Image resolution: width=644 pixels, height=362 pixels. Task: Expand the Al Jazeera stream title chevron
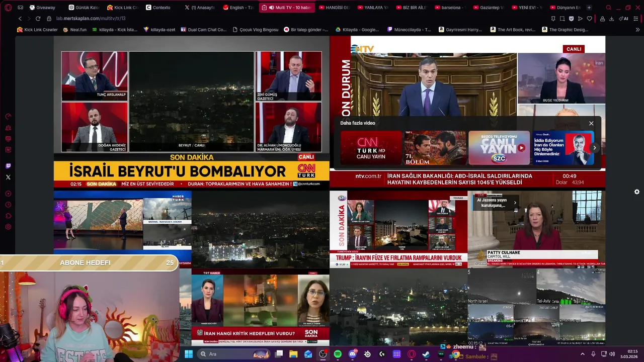(515, 203)
